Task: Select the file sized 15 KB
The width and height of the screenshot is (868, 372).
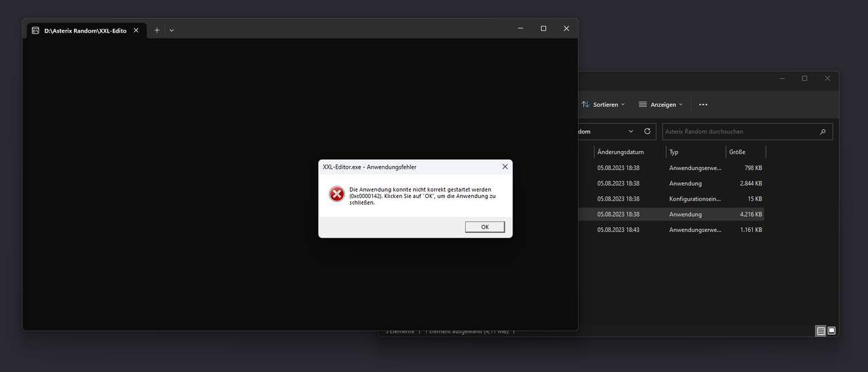Action: click(671, 199)
